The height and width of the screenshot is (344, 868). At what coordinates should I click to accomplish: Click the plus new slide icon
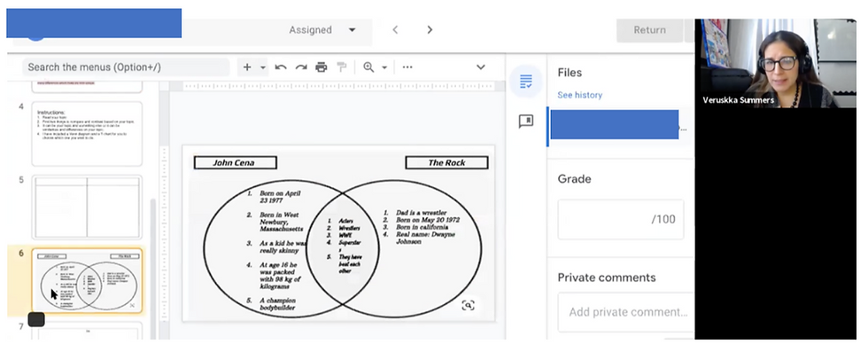point(247,67)
